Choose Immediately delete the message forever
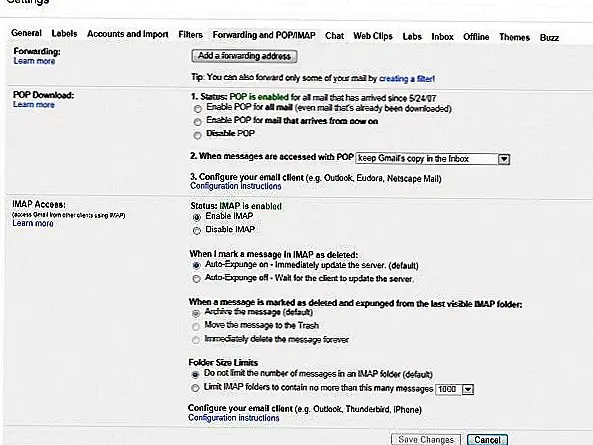 click(x=196, y=340)
